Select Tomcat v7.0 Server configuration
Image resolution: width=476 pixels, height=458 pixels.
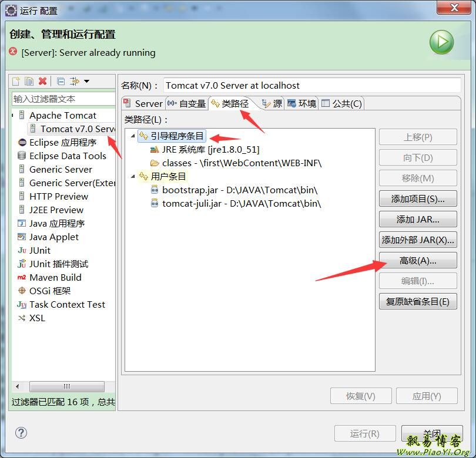[x=72, y=129]
